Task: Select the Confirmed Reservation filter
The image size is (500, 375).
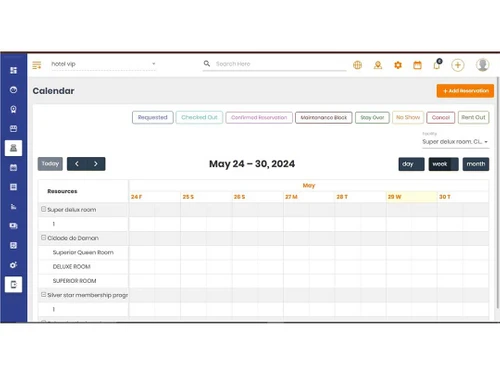Action: [259, 117]
